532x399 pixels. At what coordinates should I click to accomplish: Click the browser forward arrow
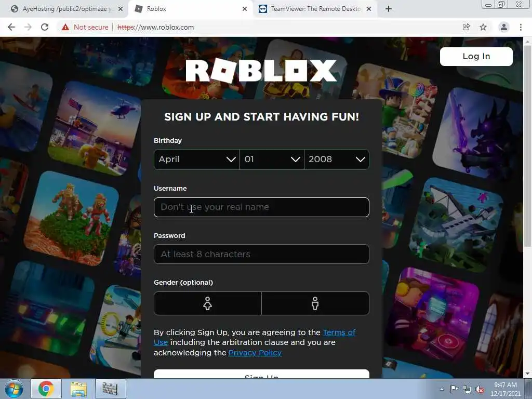28,27
